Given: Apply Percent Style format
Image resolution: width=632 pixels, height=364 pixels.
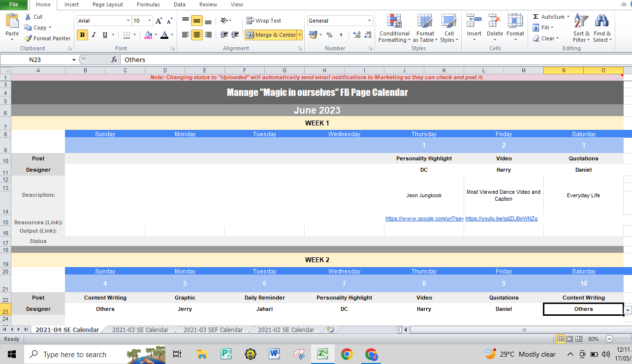Looking at the screenshot, I should [x=330, y=35].
